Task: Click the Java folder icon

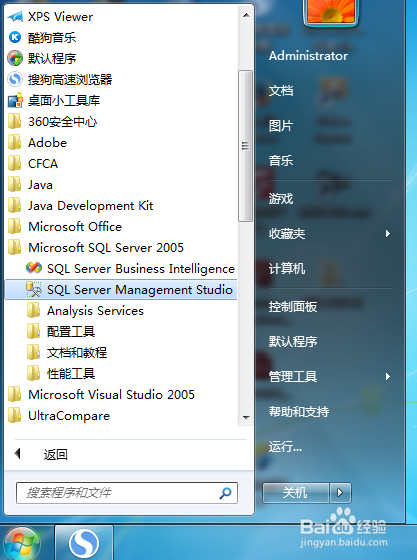Action: click(x=15, y=184)
